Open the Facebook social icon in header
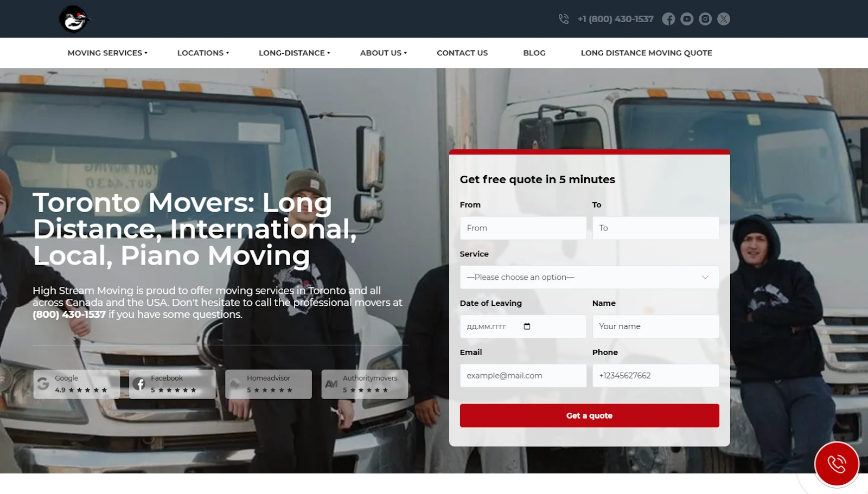The width and height of the screenshot is (868, 494). [x=668, y=19]
